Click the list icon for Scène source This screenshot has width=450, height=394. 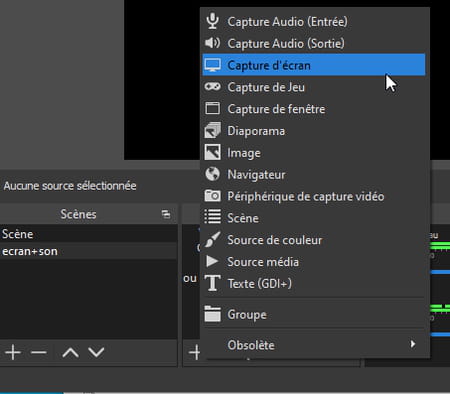tap(212, 217)
